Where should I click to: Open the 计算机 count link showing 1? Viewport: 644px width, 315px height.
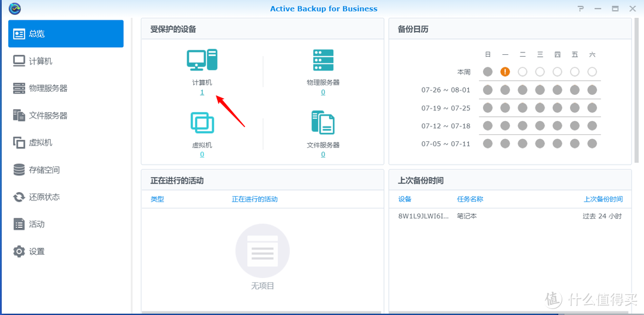coord(202,92)
